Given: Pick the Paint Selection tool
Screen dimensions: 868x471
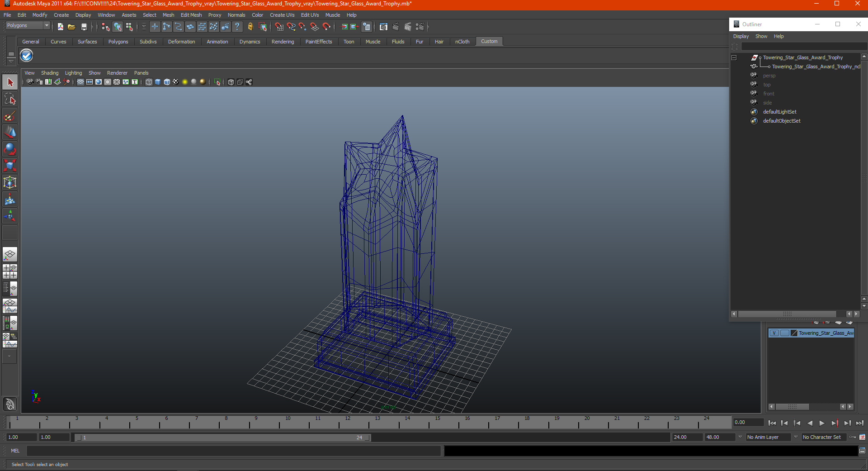Looking at the screenshot, I should (10, 116).
